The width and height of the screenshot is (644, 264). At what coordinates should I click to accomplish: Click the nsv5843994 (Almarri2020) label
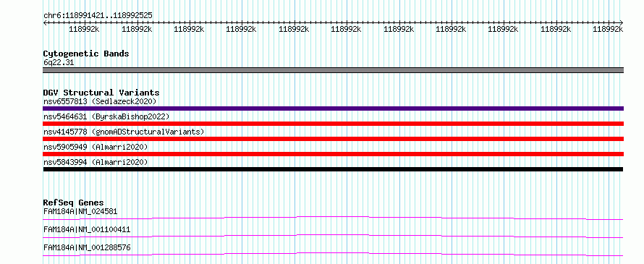96,162
